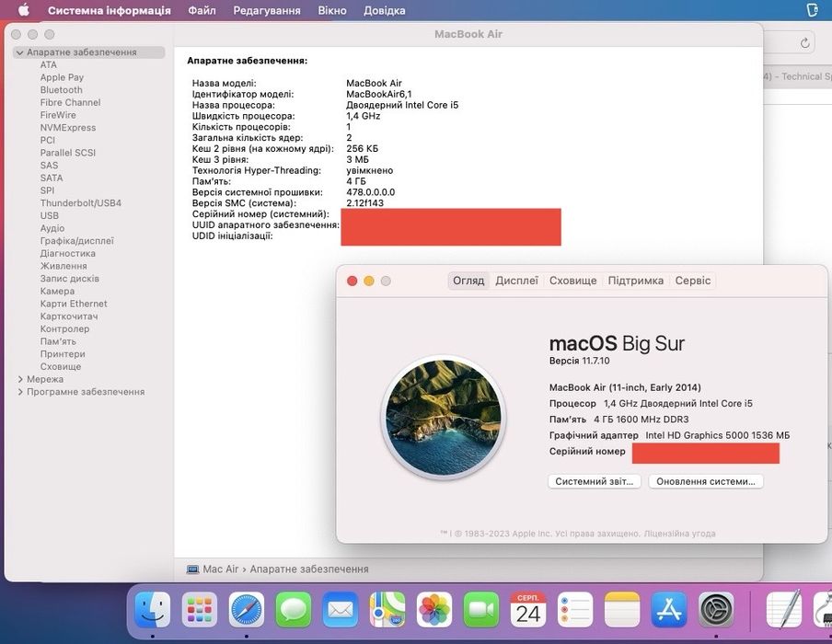Switch to the Сервіс tab
The image size is (832, 644).
click(693, 281)
